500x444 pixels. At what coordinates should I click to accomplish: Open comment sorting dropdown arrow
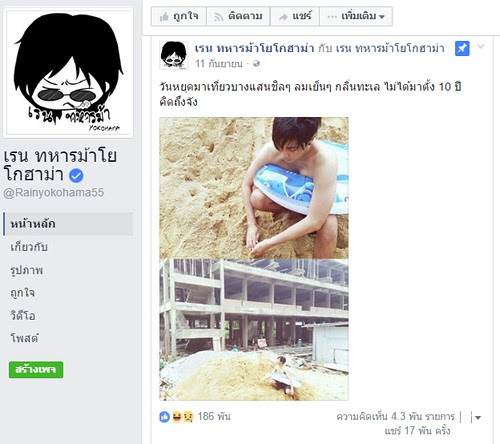[x=478, y=417]
